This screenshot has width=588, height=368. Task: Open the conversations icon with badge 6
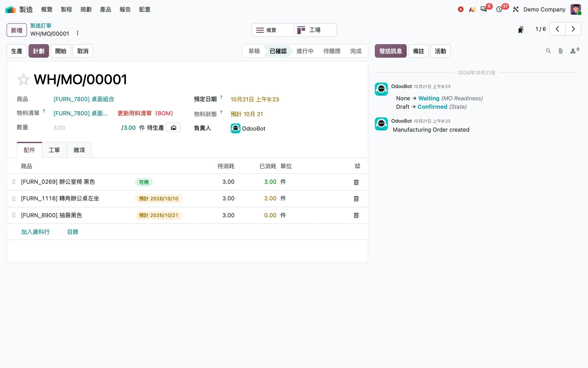pos(484,9)
